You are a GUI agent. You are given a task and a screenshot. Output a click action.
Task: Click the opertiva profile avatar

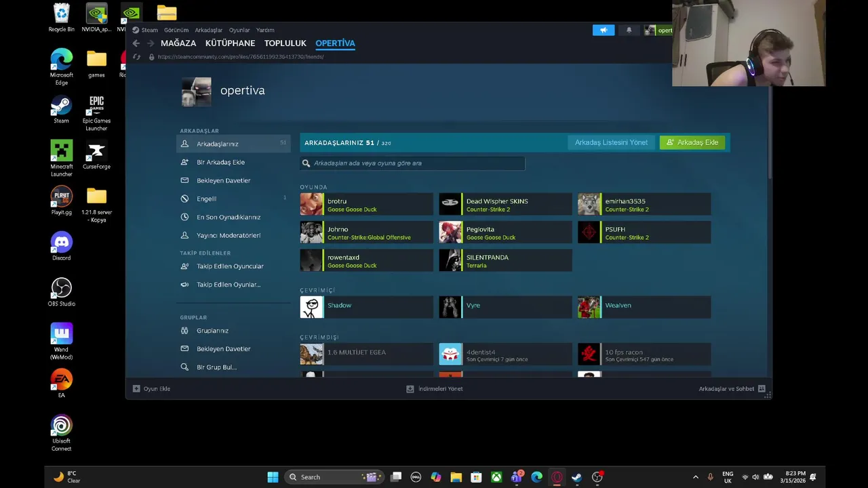196,91
